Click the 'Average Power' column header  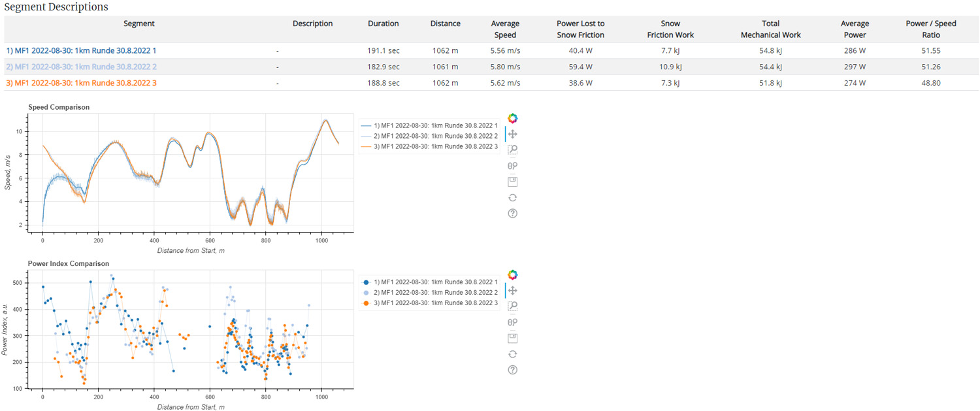click(855, 29)
